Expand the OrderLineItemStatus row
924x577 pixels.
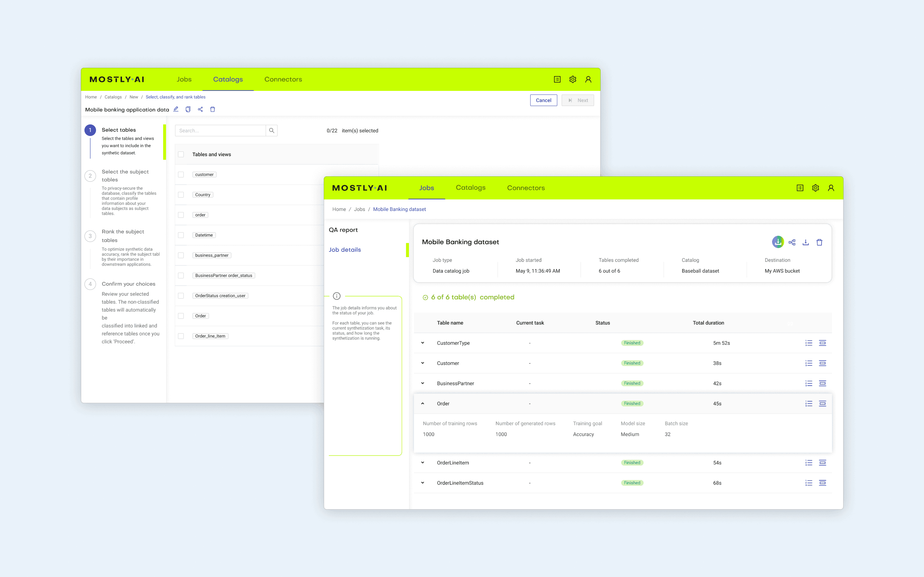pyautogui.click(x=423, y=483)
